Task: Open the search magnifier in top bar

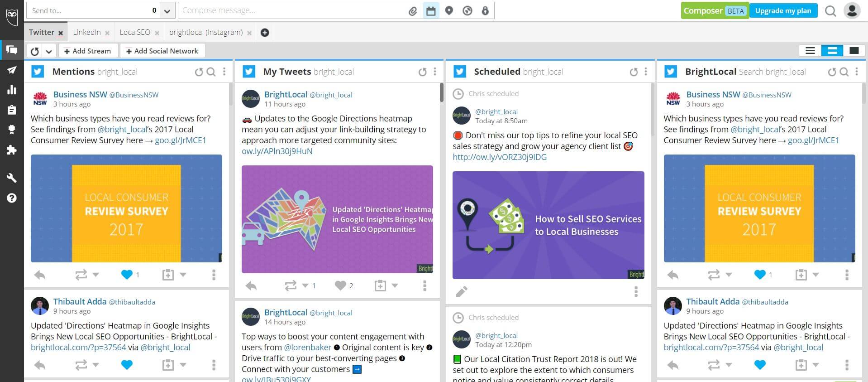Action: point(830,11)
